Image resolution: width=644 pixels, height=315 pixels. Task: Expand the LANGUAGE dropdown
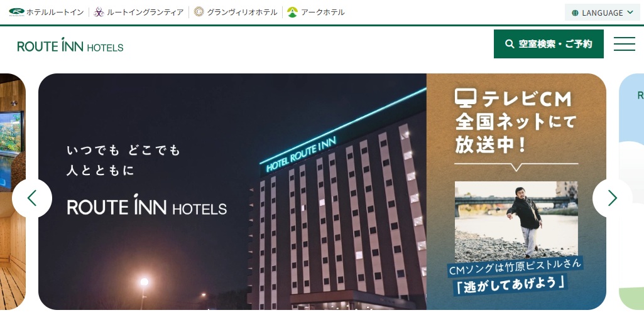(602, 13)
